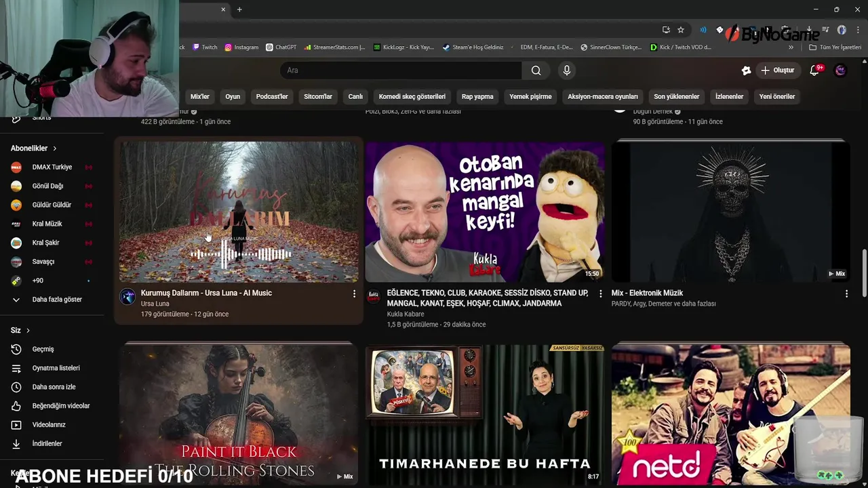Screen dimensions: 868x488
Task: Open options for Kurumuş Dallarım video
Action: [x=354, y=293]
